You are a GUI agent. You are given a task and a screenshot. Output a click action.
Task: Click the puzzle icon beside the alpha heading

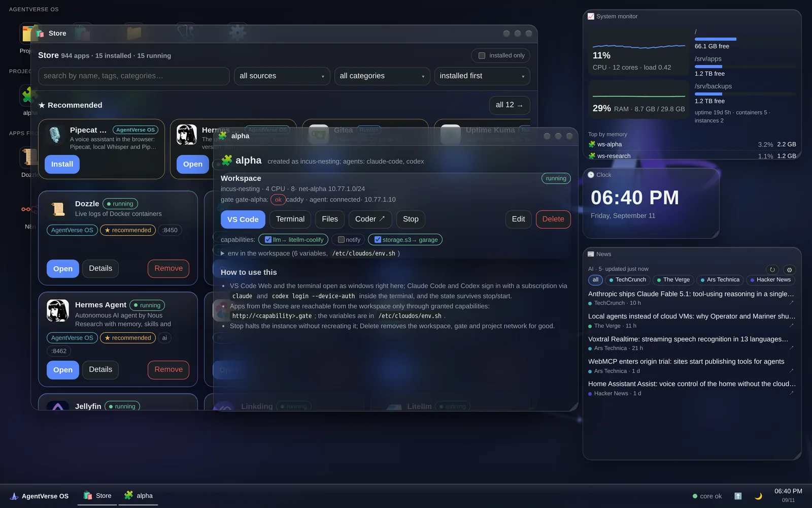pyautogui.click(x=227, y=161)
